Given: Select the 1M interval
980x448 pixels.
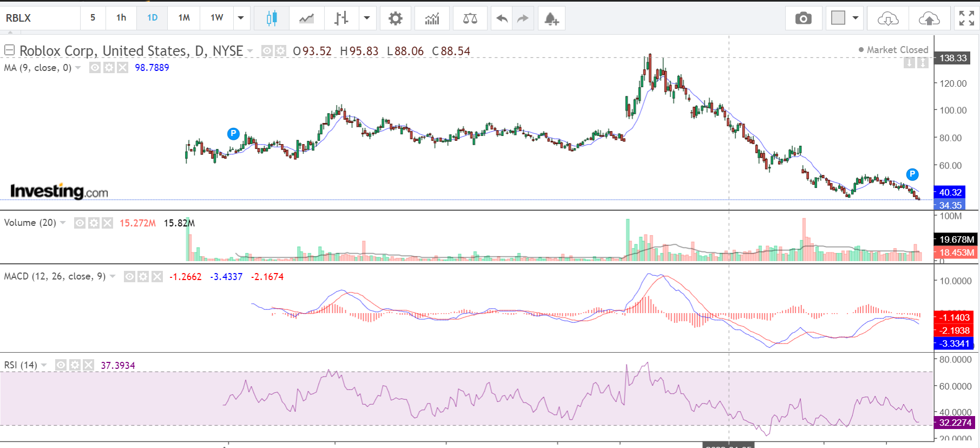Looking at the screenshot, I should [184, 18].
